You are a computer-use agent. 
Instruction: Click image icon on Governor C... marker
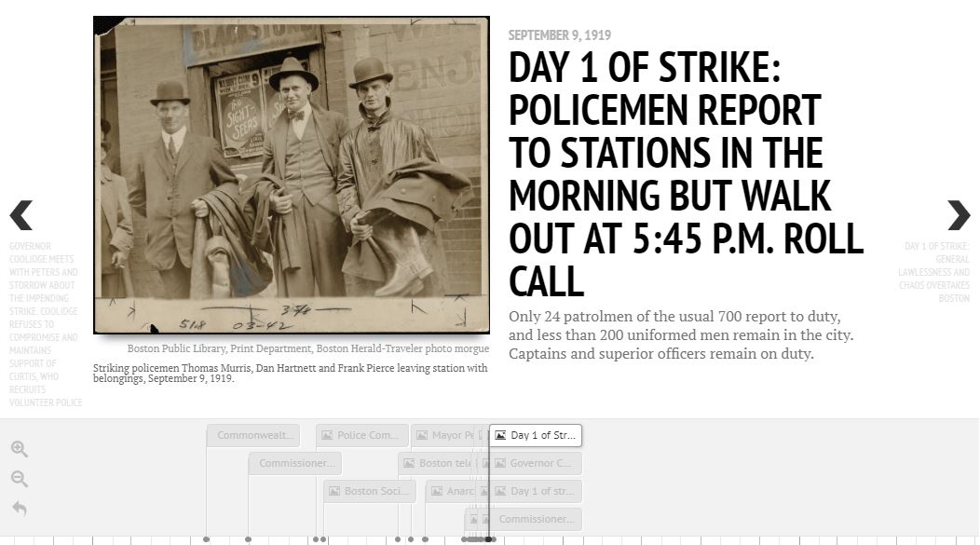500,463
